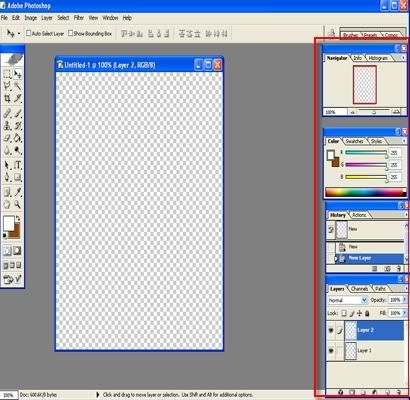Switch to the Actions tab
Screen dimensions: 410x400
pos(359,215)
